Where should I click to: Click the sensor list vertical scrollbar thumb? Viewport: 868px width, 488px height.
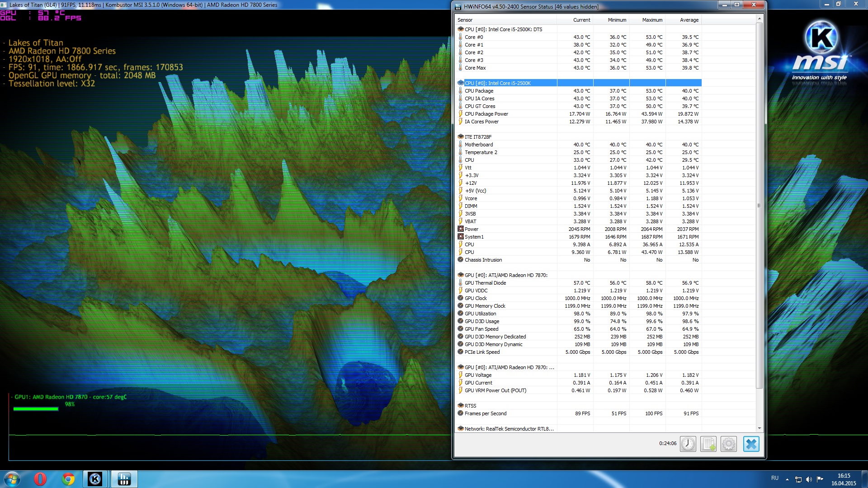pyautogui.click(x=759, y=206)
